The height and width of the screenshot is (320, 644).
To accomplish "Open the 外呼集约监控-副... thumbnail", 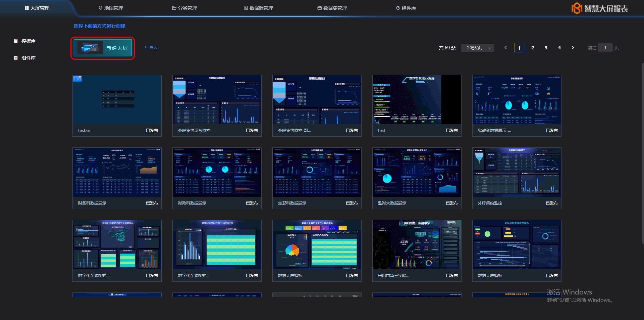I will (x=317, y=100).
